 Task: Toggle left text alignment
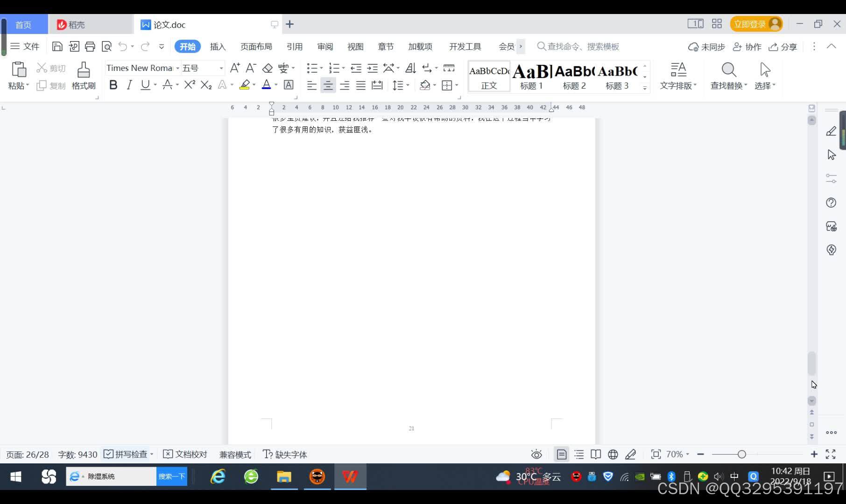point(311,85)
